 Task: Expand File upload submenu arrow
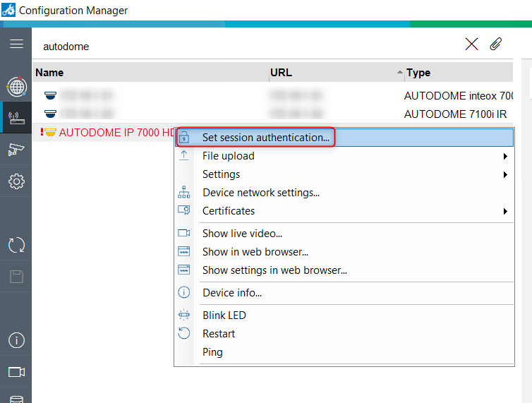(505, 156)
